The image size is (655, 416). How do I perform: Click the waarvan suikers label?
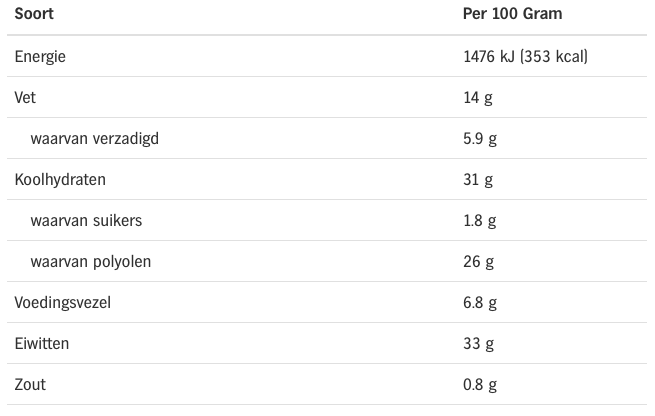click(86, 220)
